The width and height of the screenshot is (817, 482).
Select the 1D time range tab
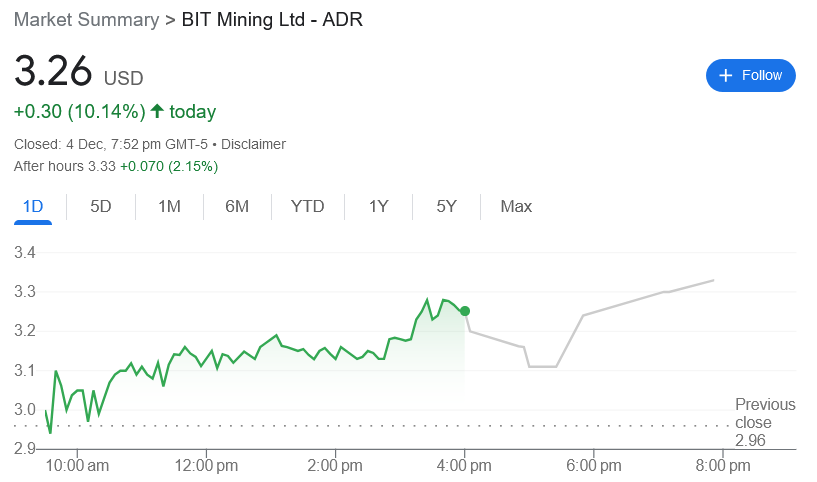33,207
